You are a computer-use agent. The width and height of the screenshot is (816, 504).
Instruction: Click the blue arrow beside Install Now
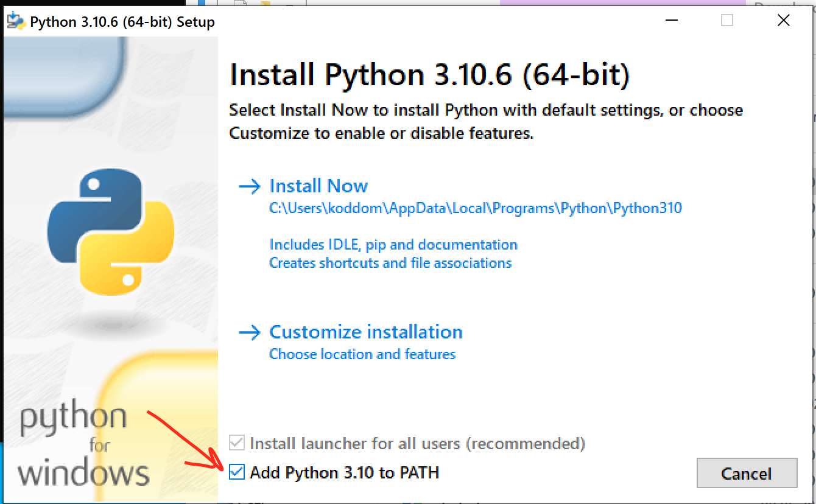tap(250, 186)
